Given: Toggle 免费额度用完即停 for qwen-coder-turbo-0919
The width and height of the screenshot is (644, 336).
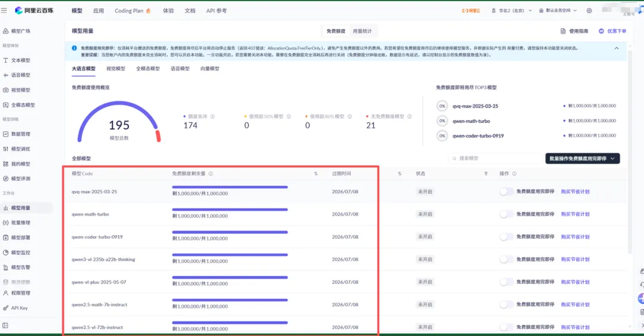Looking at the screenshot, I should (506, 236).
